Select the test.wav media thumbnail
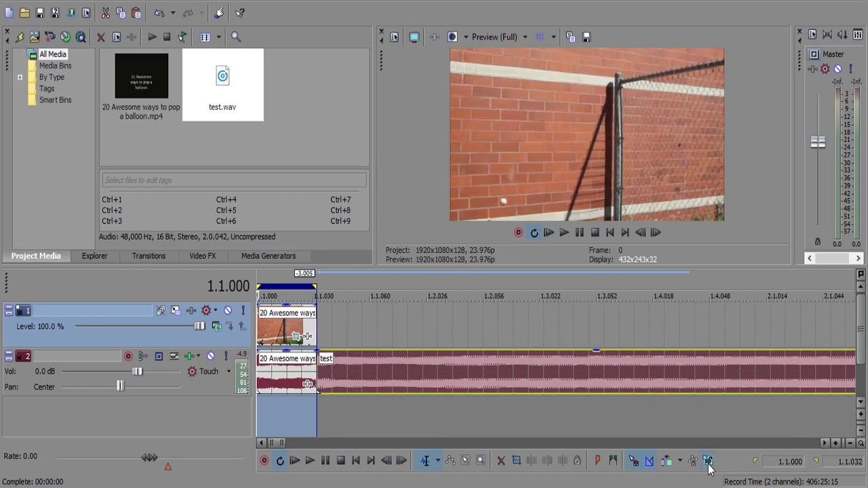 coord(222,85)
